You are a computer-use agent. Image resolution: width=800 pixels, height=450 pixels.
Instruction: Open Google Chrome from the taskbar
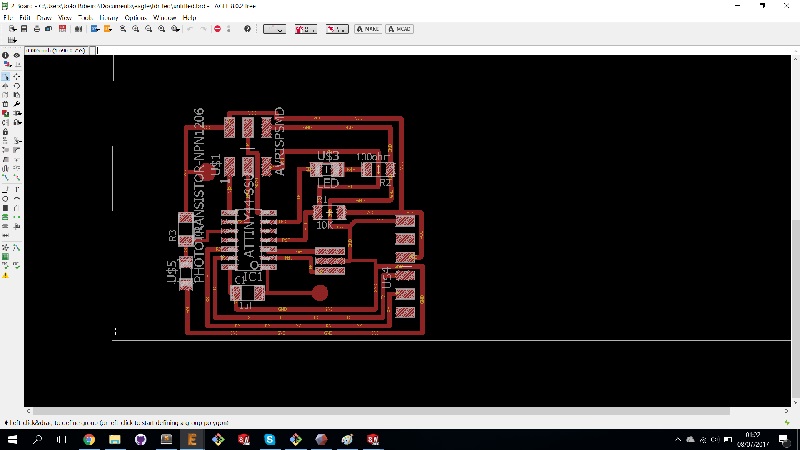(x=89, y=439)
